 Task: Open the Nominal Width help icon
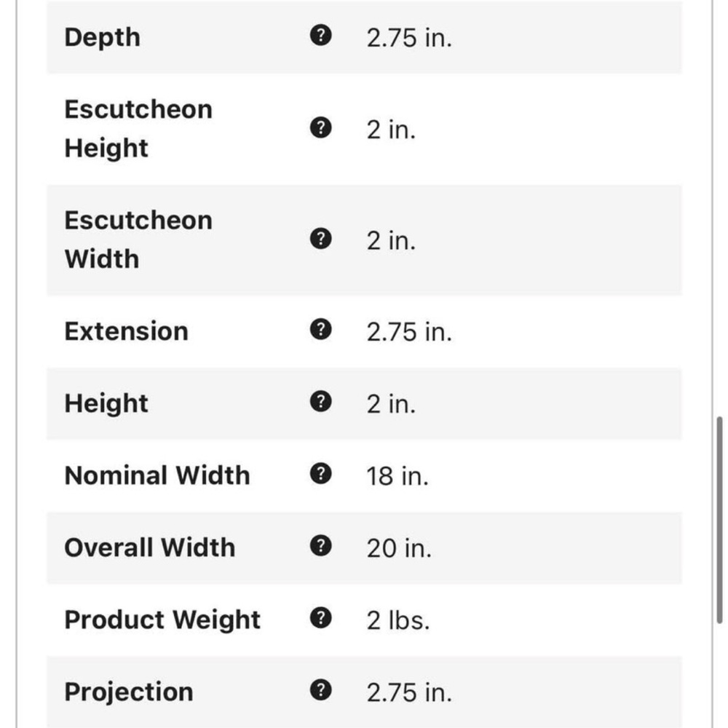coord(320,474)
